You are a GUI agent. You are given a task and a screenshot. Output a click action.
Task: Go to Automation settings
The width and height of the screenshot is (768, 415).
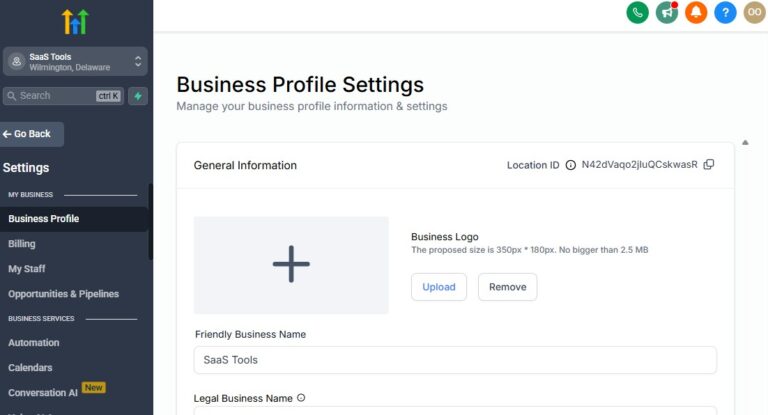34,342
